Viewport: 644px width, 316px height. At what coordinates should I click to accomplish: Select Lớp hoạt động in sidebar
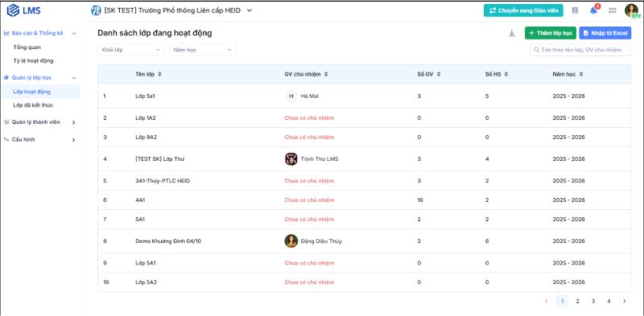click(x=40, y=92)
